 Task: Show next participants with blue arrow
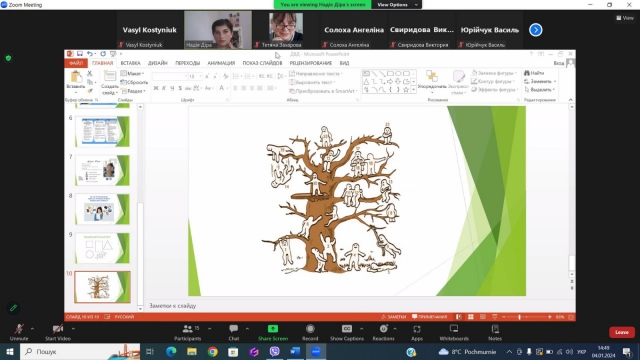(536, 30)
